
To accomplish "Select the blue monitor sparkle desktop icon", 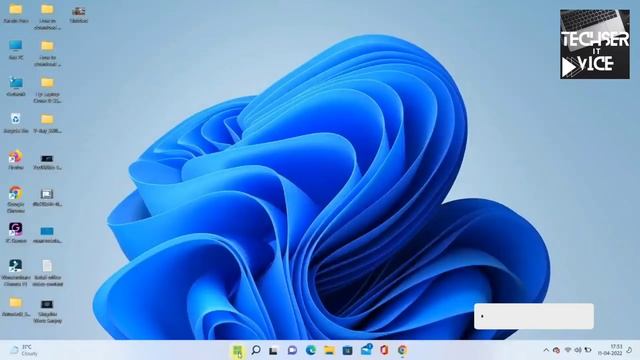I will [x=16, y=86].
